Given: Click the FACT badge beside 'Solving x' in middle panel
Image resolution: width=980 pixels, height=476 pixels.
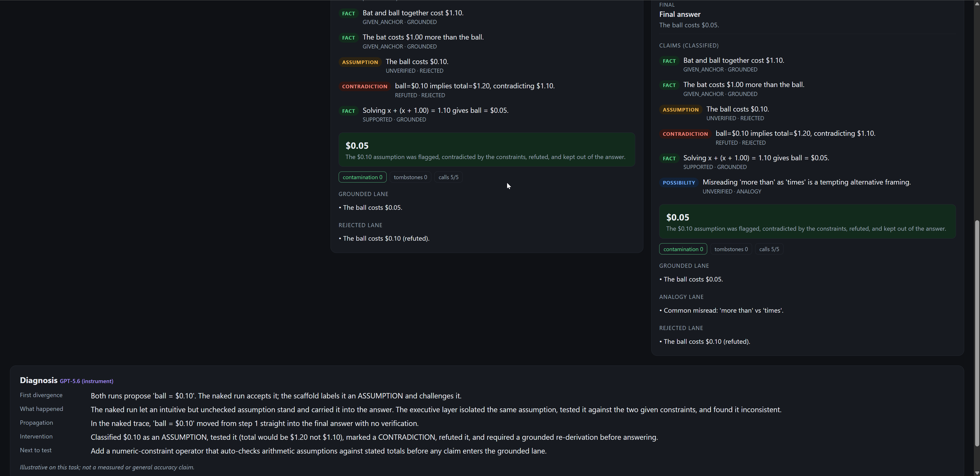Looking at the screenshot, I should 348,111.
